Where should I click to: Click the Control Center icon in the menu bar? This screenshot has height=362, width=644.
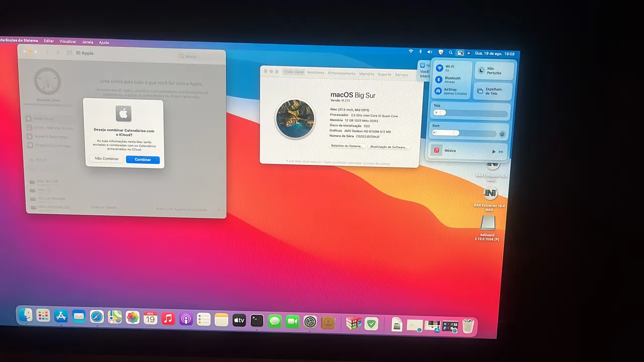coord(460,53)
